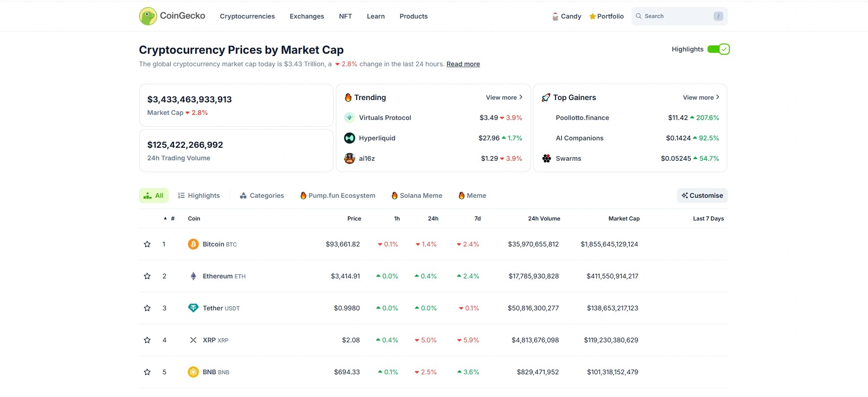The height and width of the screenshot is (397, 868).
Task: Expand Trending with View more
Action: (504, 97)
